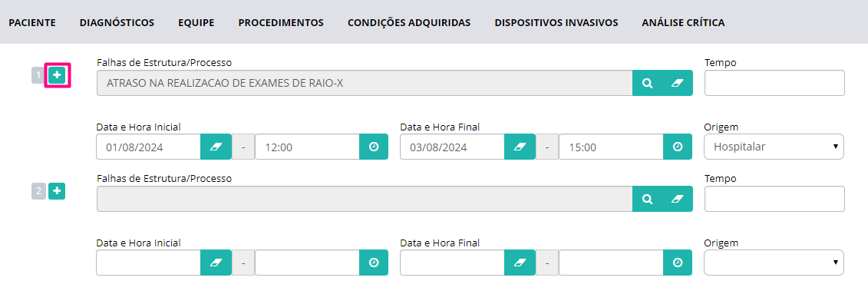Switch to the DIAGNÓSTICOS tab
Screen dimensions: 868x294
click(117, 23)
